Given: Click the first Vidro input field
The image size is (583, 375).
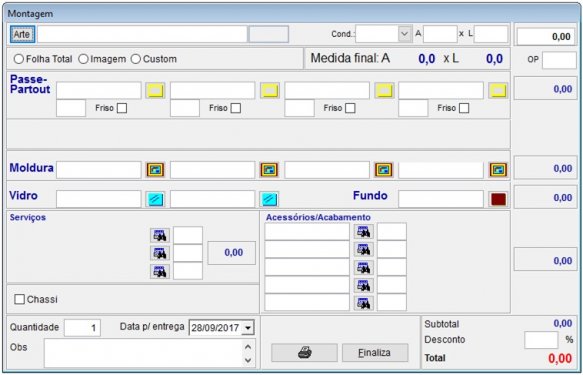Looking at the screenshot, I should [x=99, y=199].
